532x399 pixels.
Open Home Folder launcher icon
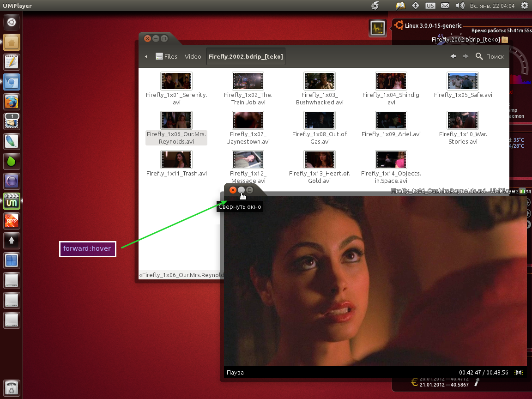click(12, 42)
